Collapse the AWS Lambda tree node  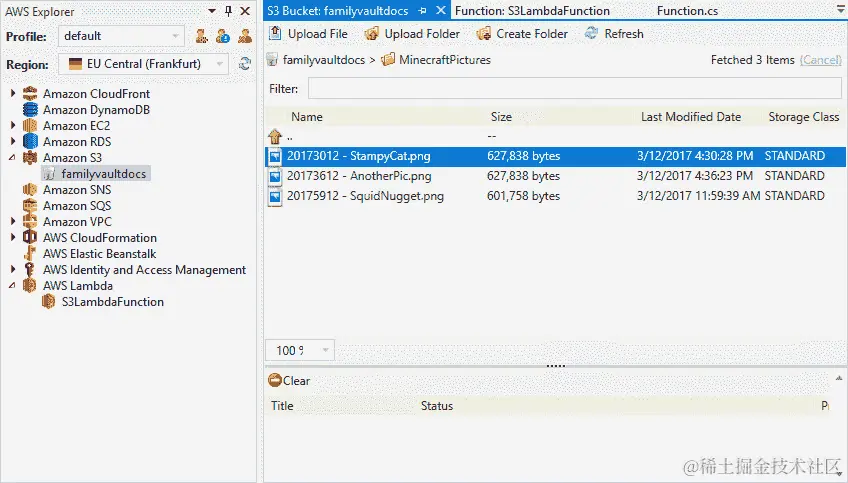[x=12, y=286]
